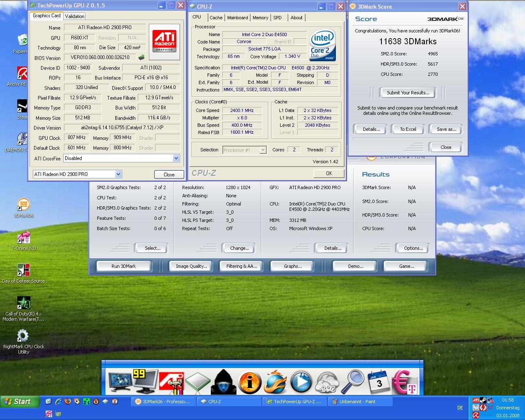Click Close in the GPU-Z window
Screen dimensions: 525x420
click(x=169, y=175)
